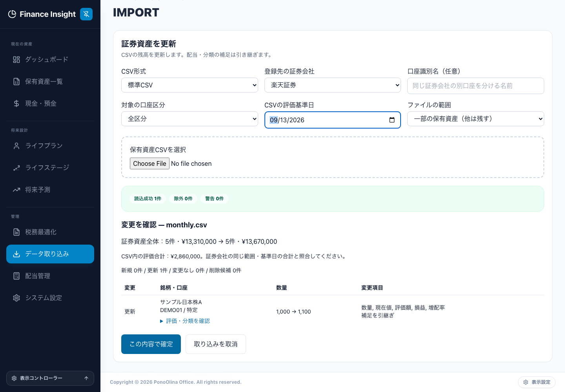Go to 保有資産一覧 page

pos(50,82)
